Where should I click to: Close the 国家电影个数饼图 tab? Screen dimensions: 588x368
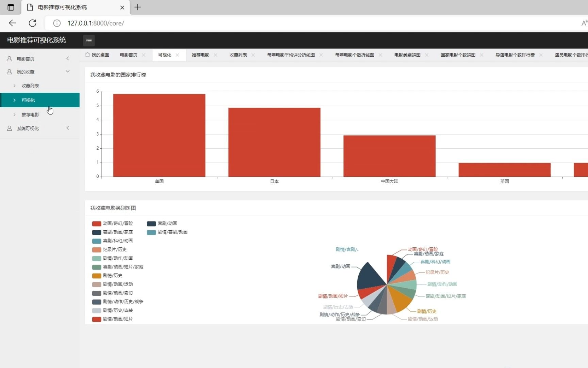tap(481, 55)
